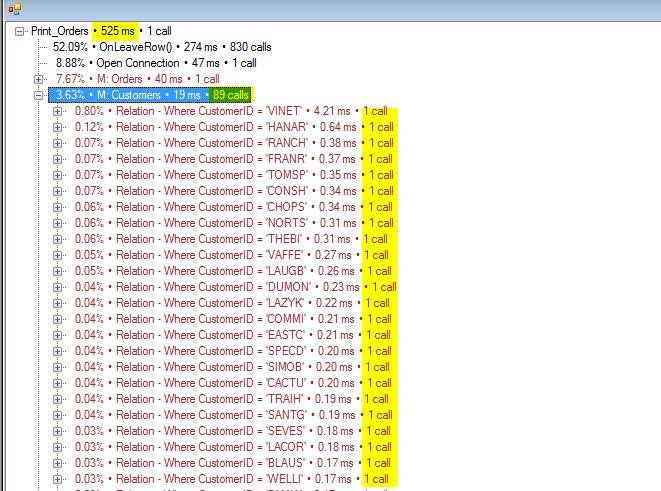Expand the 'HANAR' relation node

coord(57,127)
